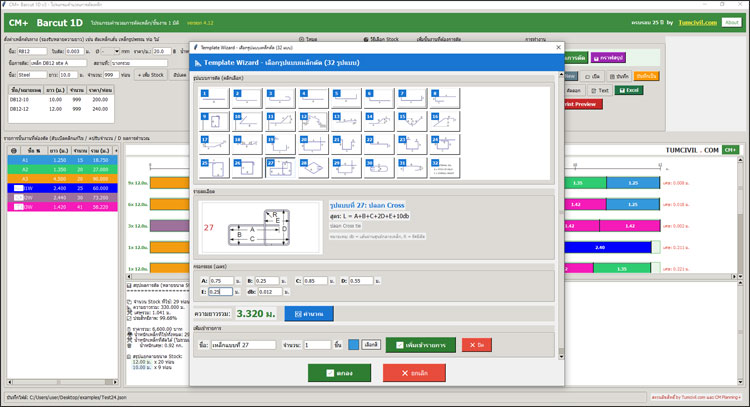This screenshot has width=750, height=407.
Task: Choose bar shape template number 9
Action: (x=214, y=121)
